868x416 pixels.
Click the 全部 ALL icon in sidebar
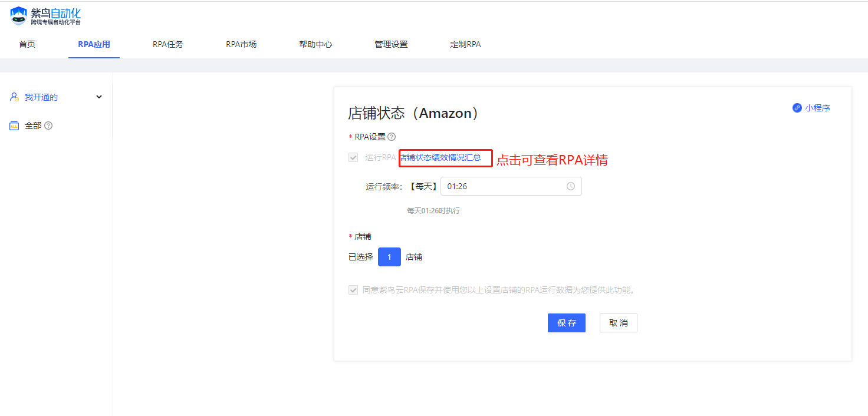point(14,126)
